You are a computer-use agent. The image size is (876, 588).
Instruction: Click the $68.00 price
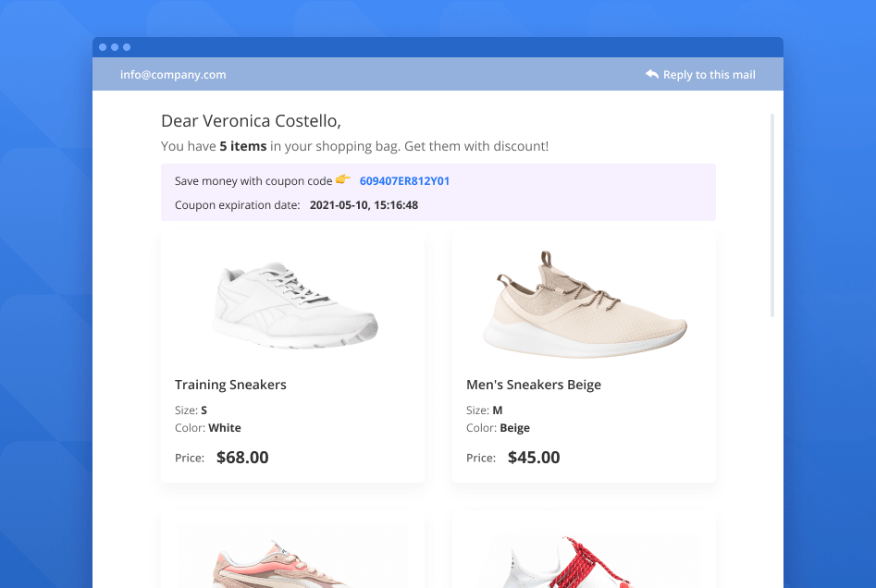[242, 457]
